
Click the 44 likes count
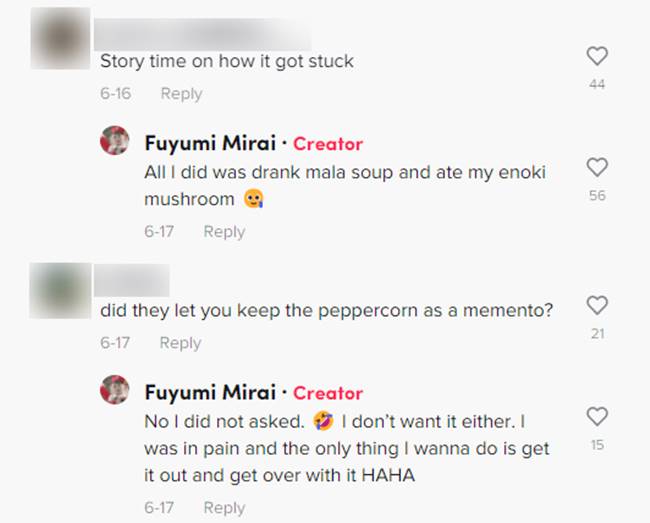click(x=597, y=85)
